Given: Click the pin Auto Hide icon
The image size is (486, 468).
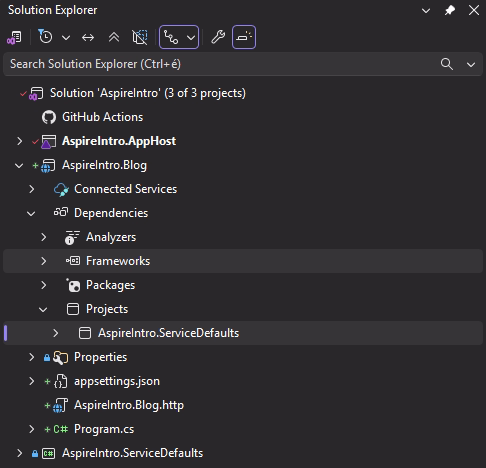Looking at the screenshot, I should point(450,10).
